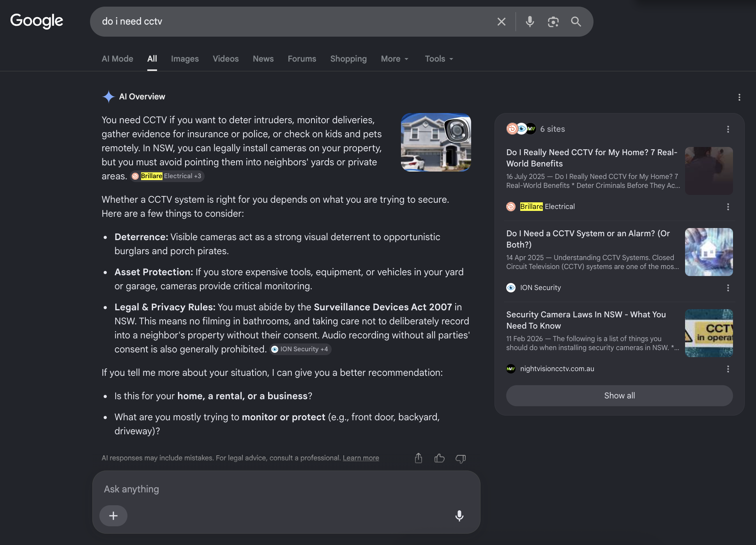Image resolution: width=756 pixels, height=545 pixels.
Task: Click the house with camera thumbnail image
Action: [x=436, y=142]
